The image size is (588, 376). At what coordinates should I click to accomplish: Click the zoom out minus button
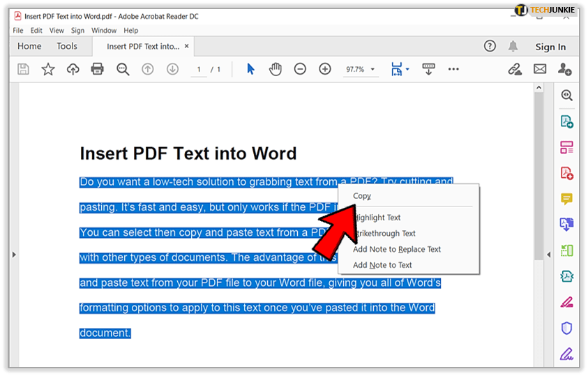pyautogui.click(x=300, y=69)
